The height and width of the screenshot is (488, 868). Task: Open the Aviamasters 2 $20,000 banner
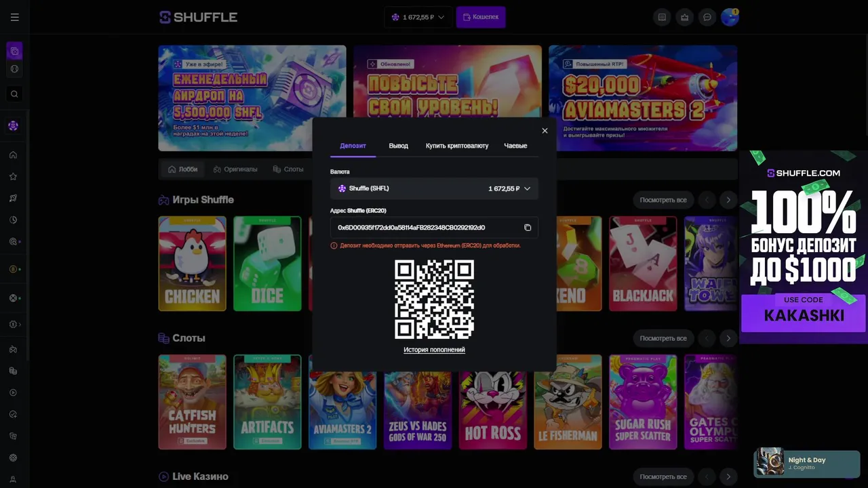pos(643,98)
